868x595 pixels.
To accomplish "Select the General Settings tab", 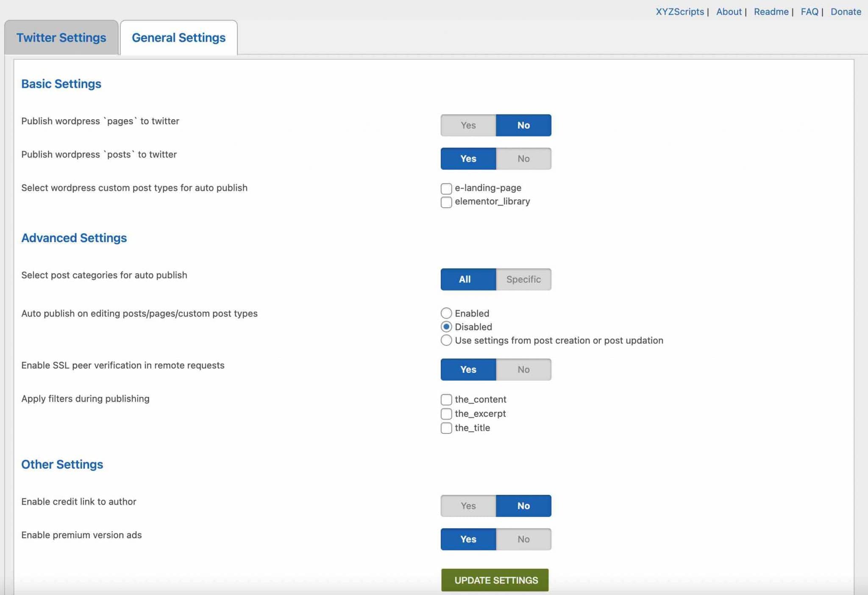I will (x=178, y=37).
